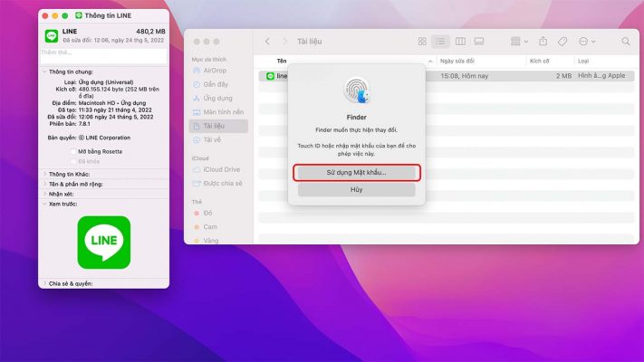Toggle Mở bằng Rosetta checkbox
The image size is (644, 362).
pos(73,151)
